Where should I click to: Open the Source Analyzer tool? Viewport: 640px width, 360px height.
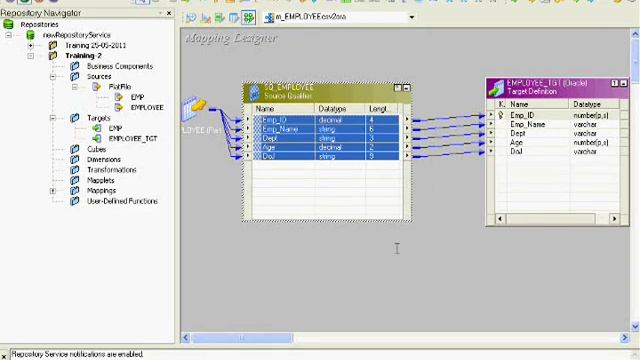191,18
